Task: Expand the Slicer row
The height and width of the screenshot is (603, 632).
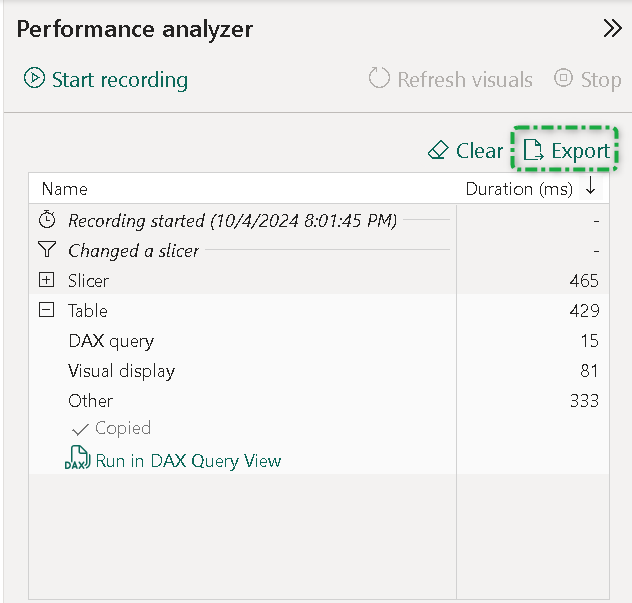Action: coord(47,281)
